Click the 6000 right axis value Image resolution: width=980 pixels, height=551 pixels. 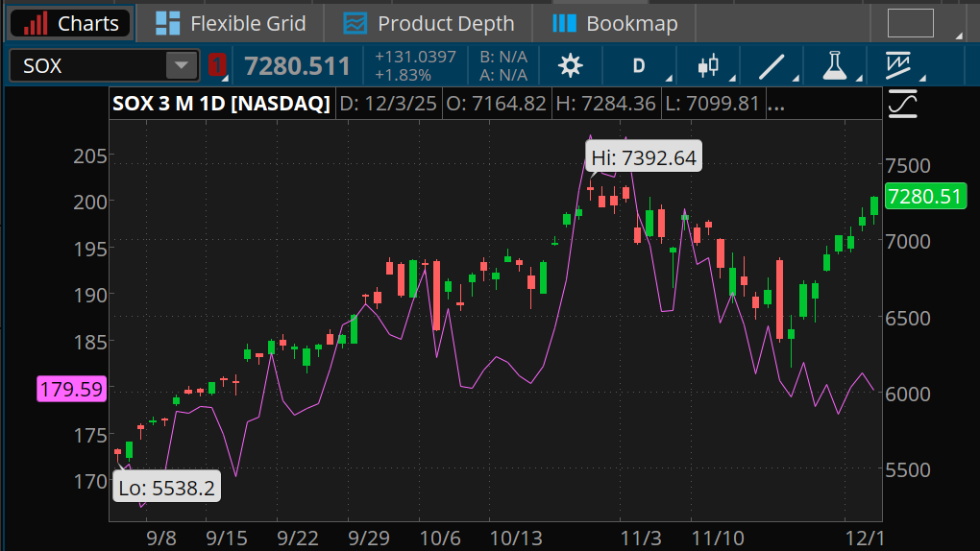[908, 394]
